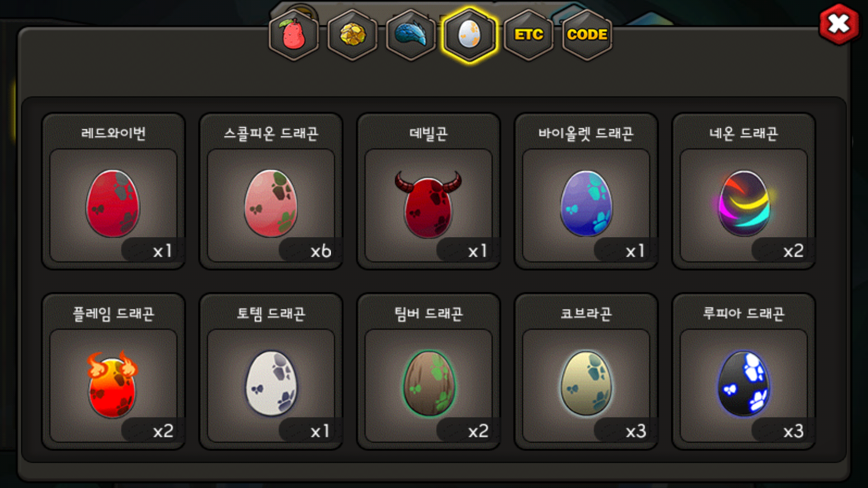
Task: Select the 스콜피온 드래곤 pink egg
Action: [271, 204]
